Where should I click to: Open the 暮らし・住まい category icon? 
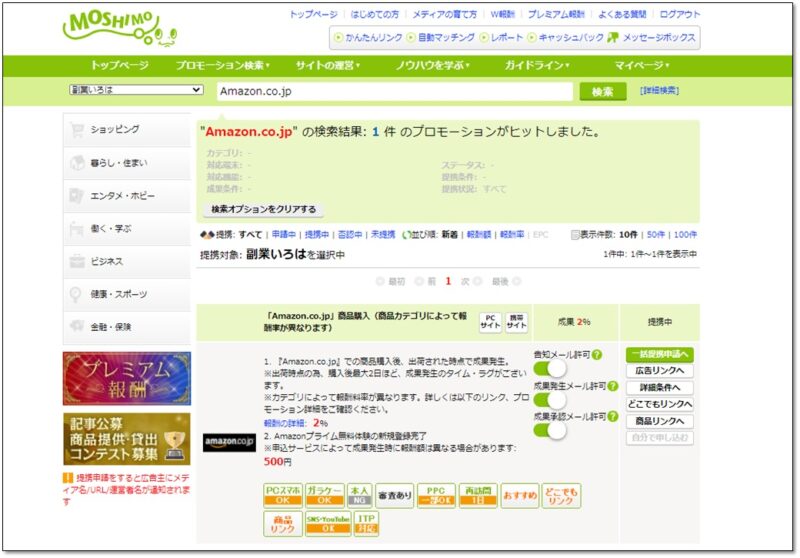(77, 163)
